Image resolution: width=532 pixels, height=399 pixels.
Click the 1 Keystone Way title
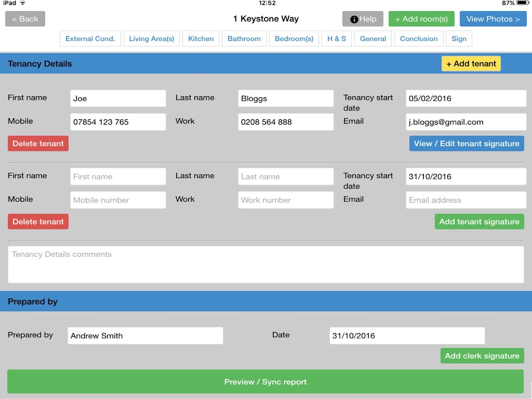(x=266, y=18)
